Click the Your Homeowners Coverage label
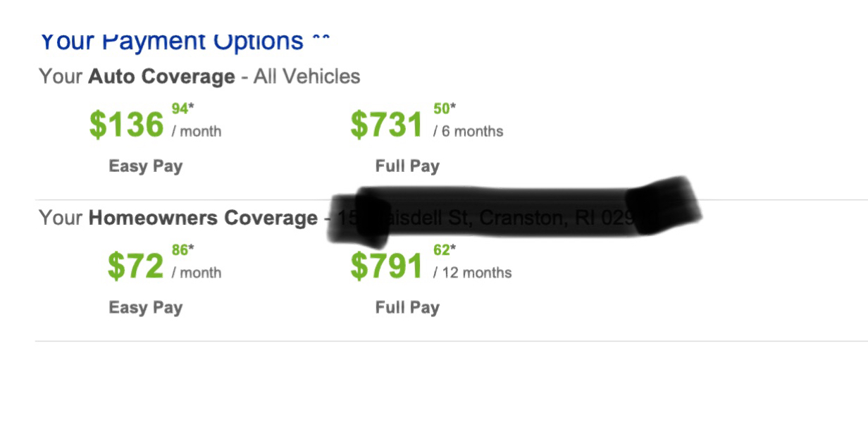Viewport: 868px width, 434px height. (178, 218)
